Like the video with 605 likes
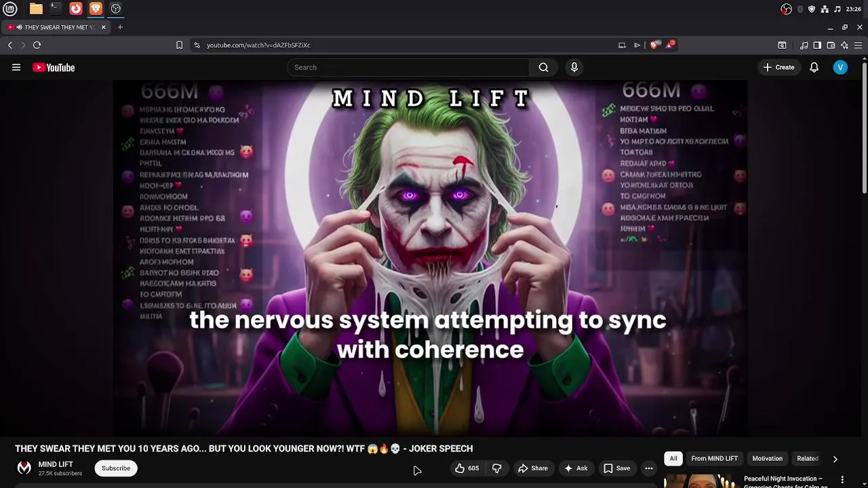Viewport: 868px width, 488px height. (x=467, y=468)
